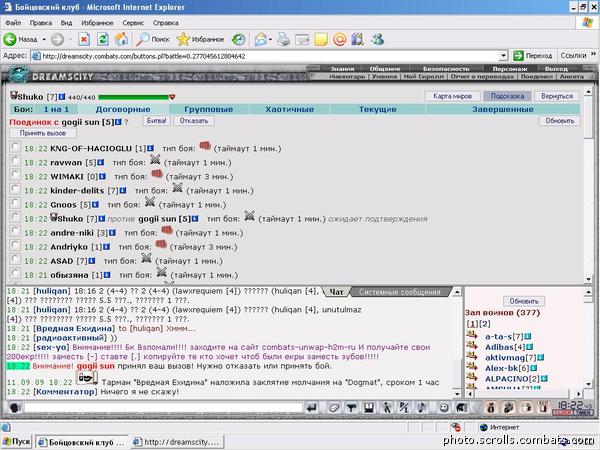Click Shuko's green health bar
The image size is (600, 450).
click(x=134, y=97)
